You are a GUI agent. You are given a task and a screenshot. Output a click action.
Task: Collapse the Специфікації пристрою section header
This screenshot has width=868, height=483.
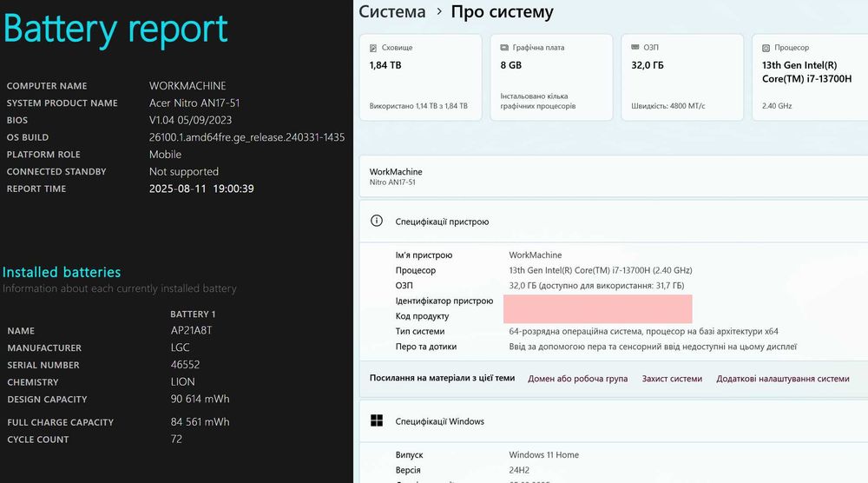click(614, 222)
